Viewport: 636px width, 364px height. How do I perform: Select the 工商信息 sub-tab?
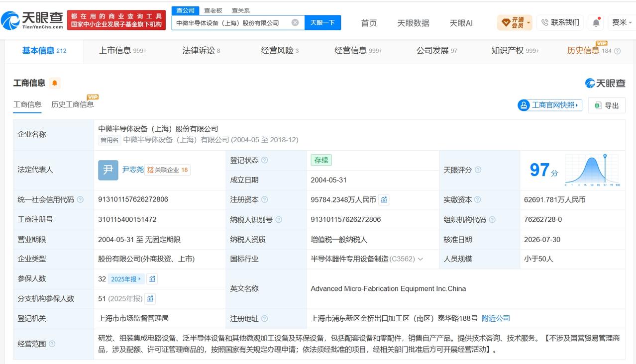pyautogui.click(x=27, y=104)
